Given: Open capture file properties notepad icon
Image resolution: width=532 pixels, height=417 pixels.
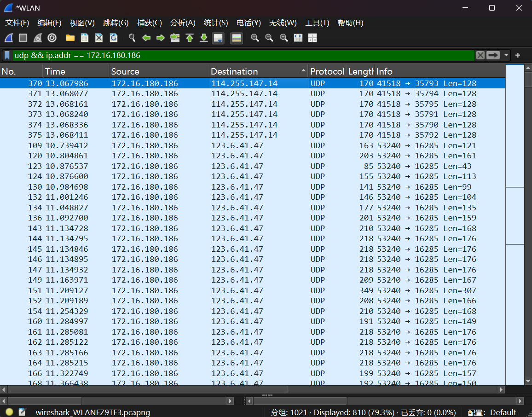Looking at the screenshot, I should [x=23, y=412].
